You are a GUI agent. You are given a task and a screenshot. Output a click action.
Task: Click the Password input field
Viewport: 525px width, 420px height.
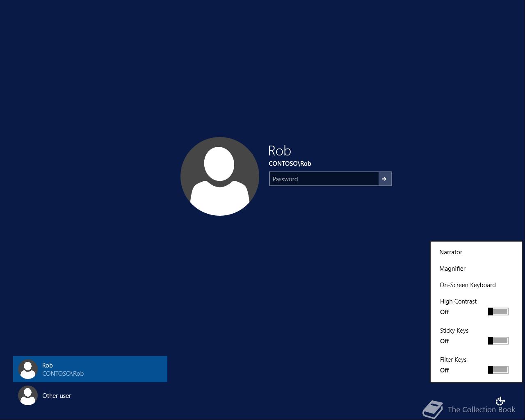(324, 179)
